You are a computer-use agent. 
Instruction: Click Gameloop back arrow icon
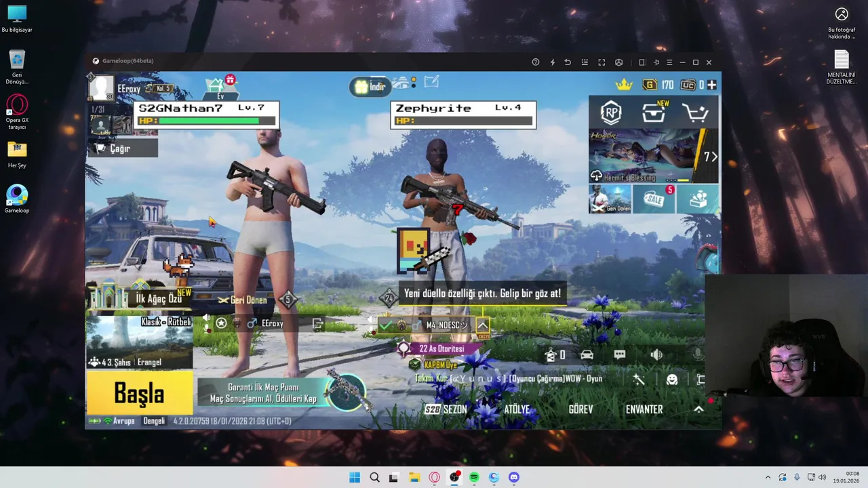(x=568, y=62)
